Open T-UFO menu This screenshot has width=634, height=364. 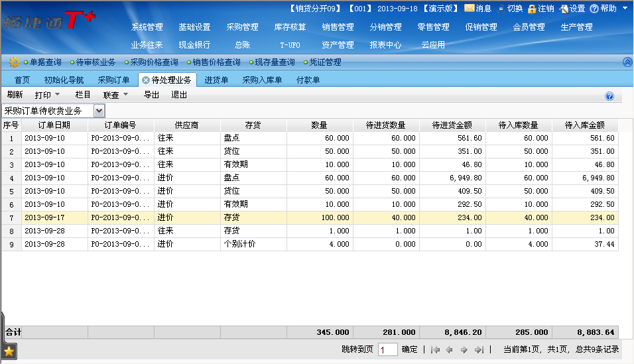click(290, 45)
